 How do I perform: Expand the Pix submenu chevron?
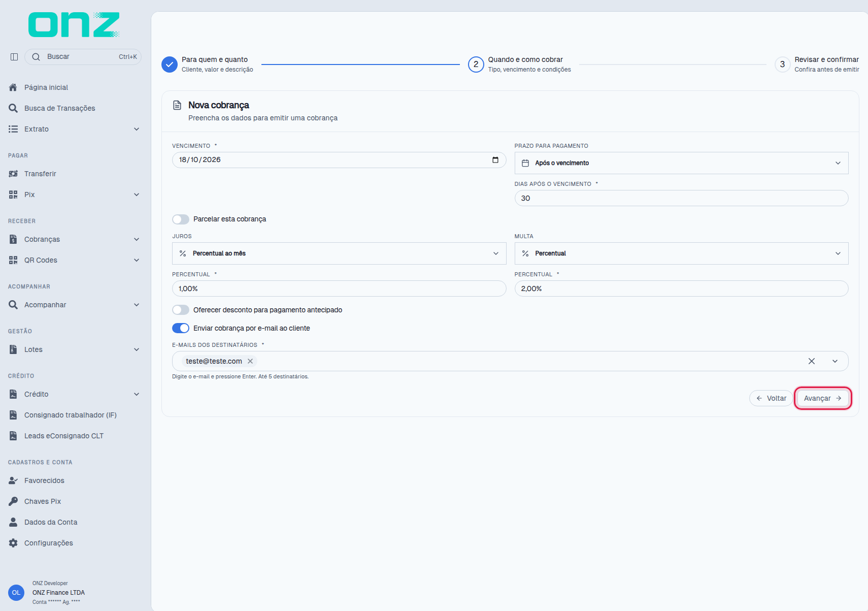tap(137, 195)
